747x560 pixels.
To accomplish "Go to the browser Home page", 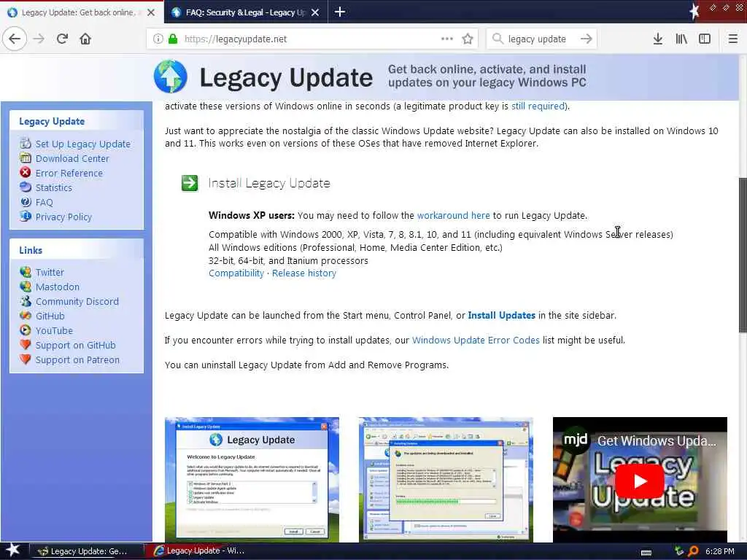I will click(85, 39).
